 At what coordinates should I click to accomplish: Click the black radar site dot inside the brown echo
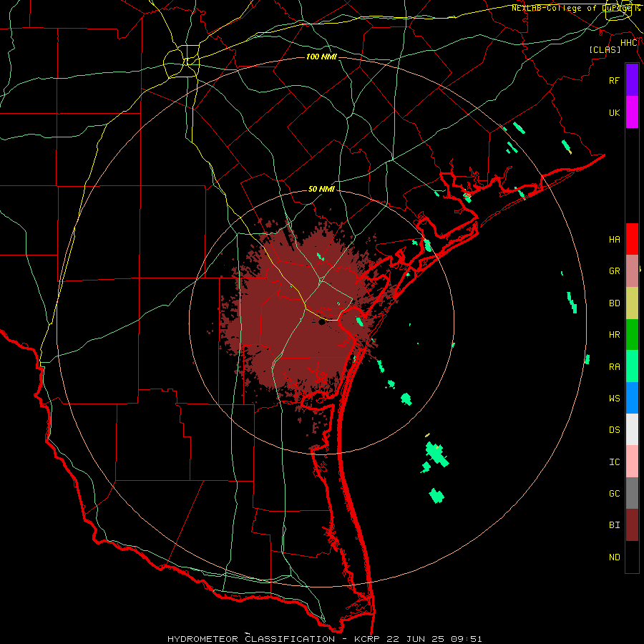(x=321, y=323)
